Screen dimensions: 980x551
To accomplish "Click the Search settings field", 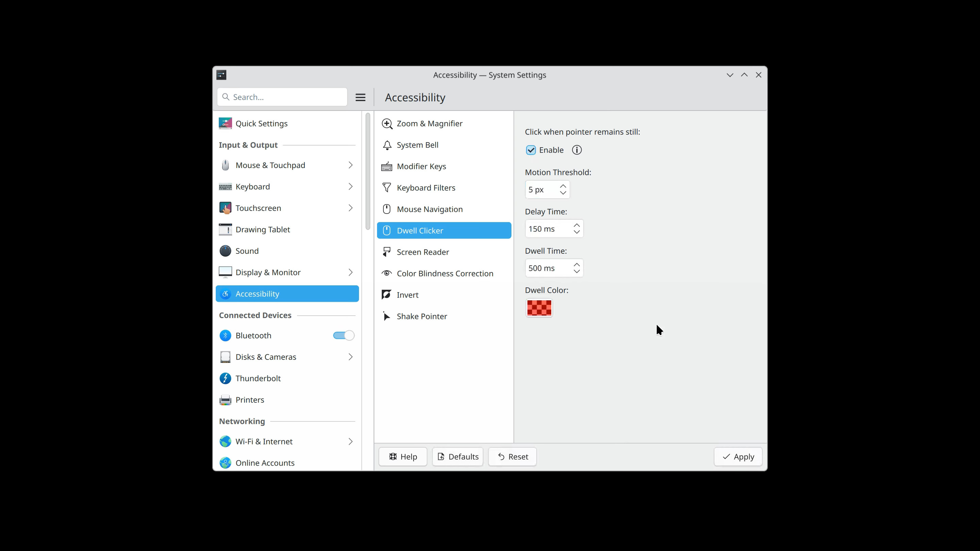I will tap(282, 97).
